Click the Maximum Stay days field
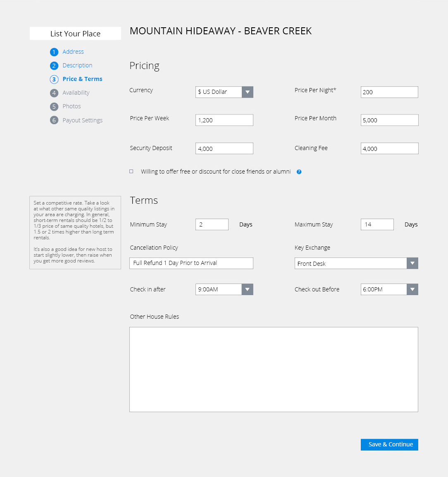Image resolution: width=448 pixels, height=477 pixels. click(x=377, y=224)
